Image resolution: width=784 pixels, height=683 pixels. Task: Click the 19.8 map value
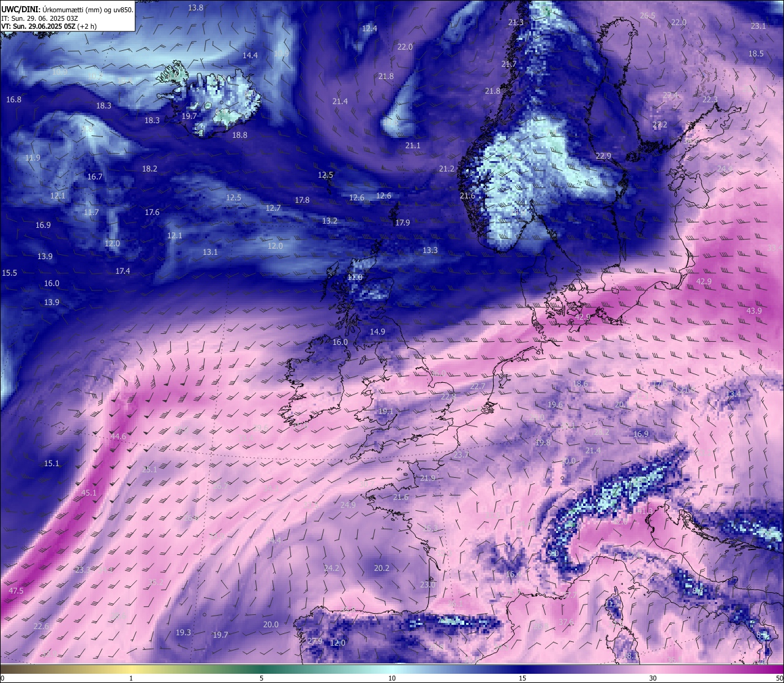click(x=543, y=443)
